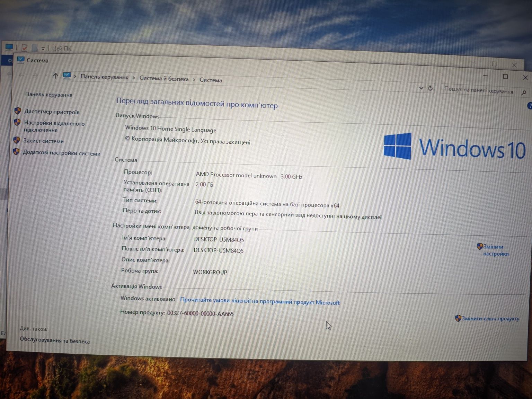Open Диспетчер пристроїв from sidebar
Screen dimensions: 532x399
(52, 112)
